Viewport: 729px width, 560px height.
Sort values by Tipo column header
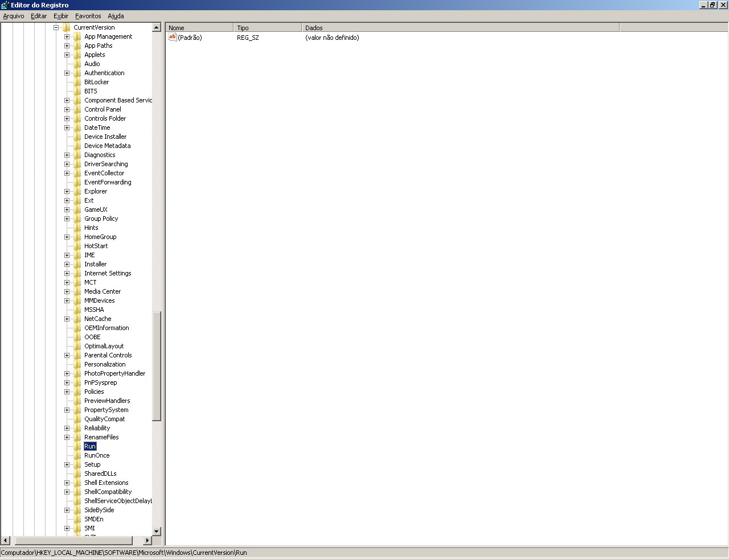268,27
